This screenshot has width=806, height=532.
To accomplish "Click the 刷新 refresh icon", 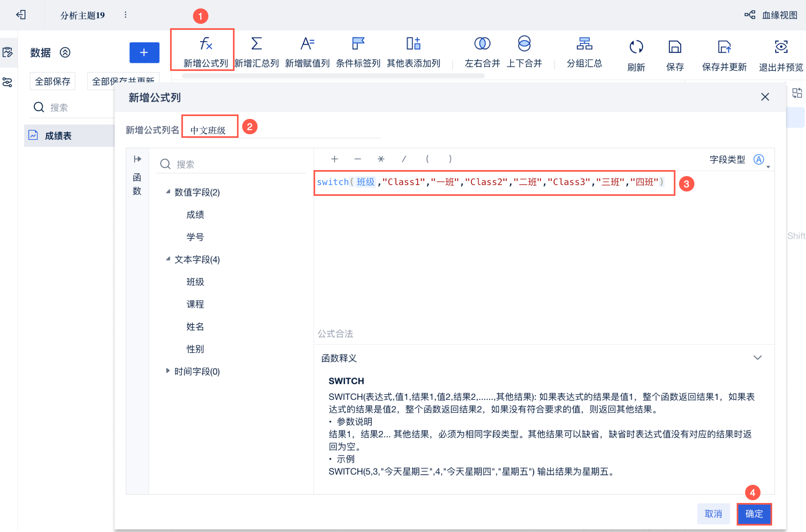I will [x=636, y=47].
